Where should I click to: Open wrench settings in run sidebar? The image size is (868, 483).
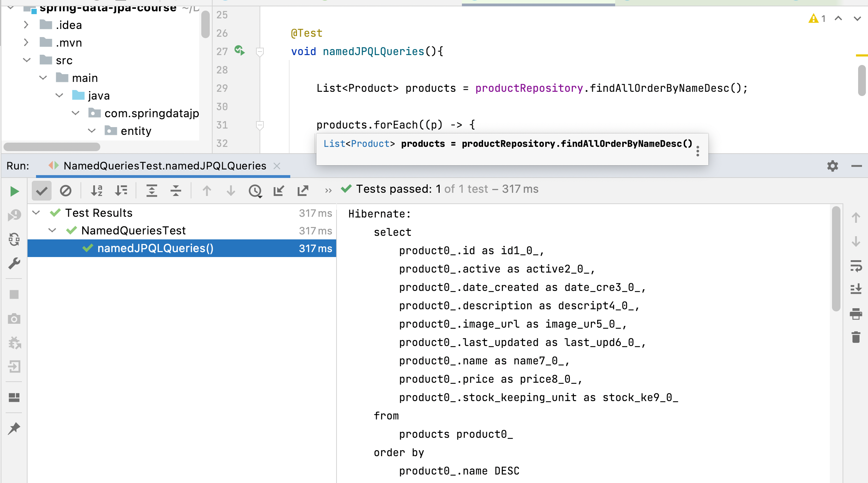pyautogui.click(x=14, y=264)
